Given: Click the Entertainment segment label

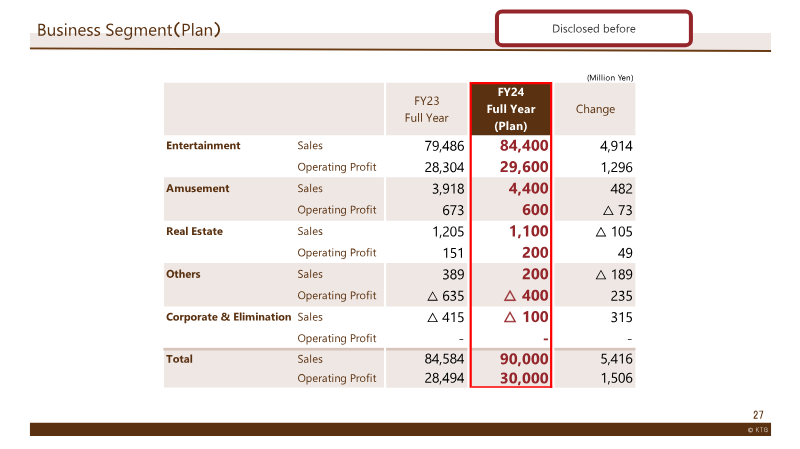Looking at the screenshot, I should pos(203,145).
